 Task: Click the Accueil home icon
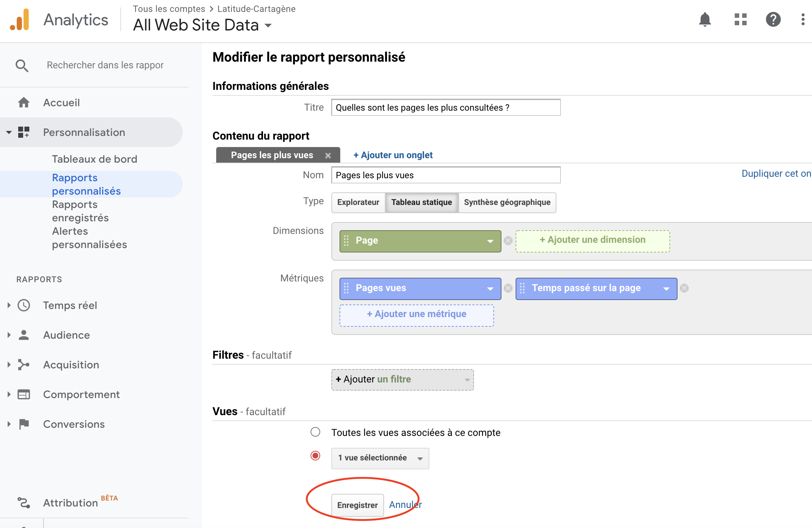point(24,102)
